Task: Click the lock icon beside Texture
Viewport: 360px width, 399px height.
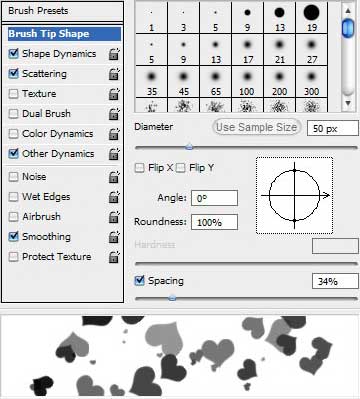Action: 114,94
